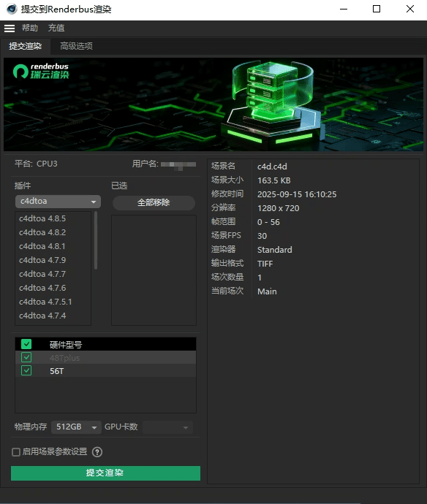Click the Renderbus logo in banner

coord(41,71)
